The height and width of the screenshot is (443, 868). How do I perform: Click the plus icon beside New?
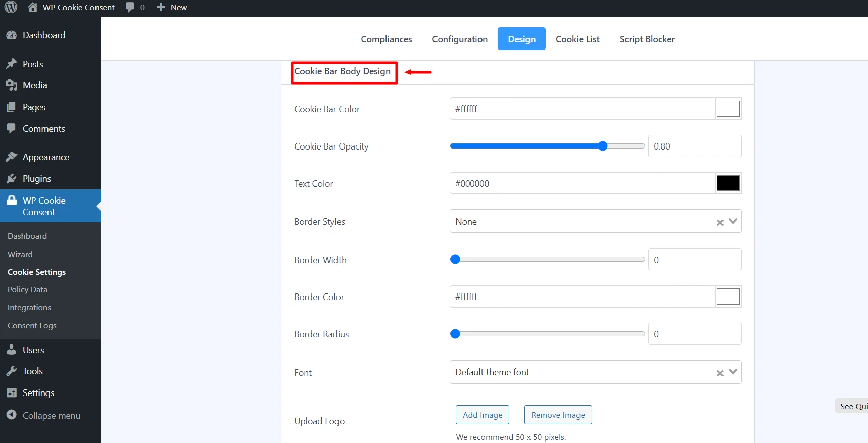[x=161, y=7]
